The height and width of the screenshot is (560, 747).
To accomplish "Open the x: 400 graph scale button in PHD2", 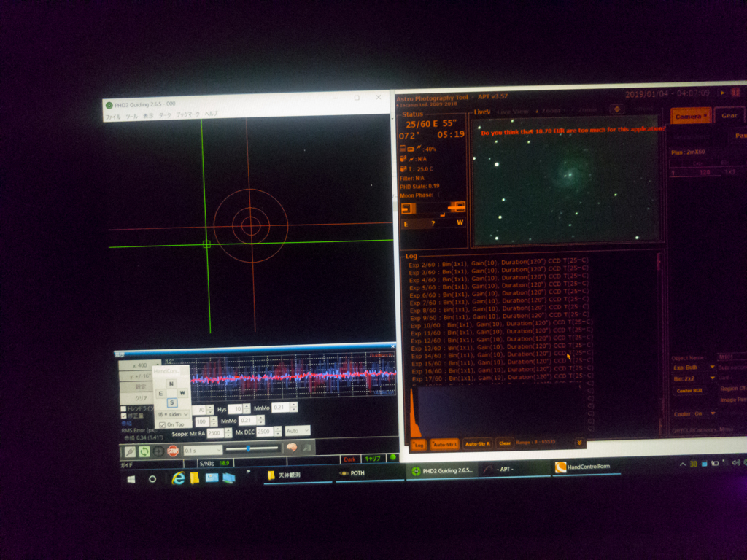I will tap(139, 365).
